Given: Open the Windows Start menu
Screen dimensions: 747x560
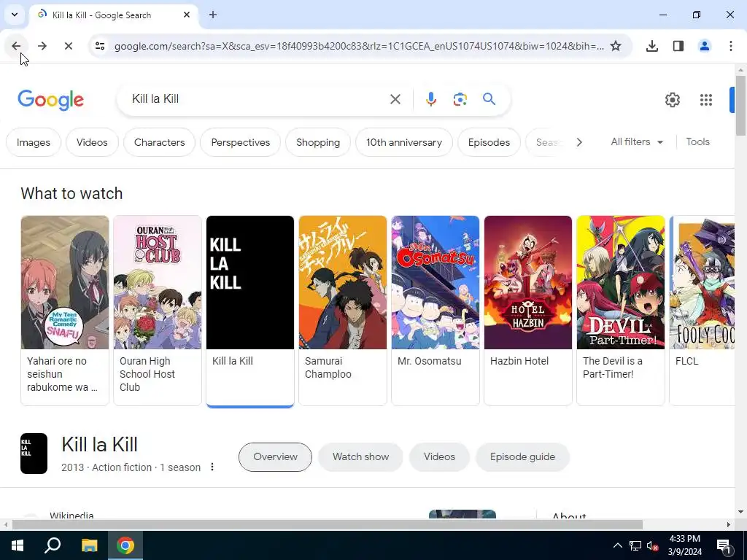Looking at the screenshot, I should click(x=18, y=545).
